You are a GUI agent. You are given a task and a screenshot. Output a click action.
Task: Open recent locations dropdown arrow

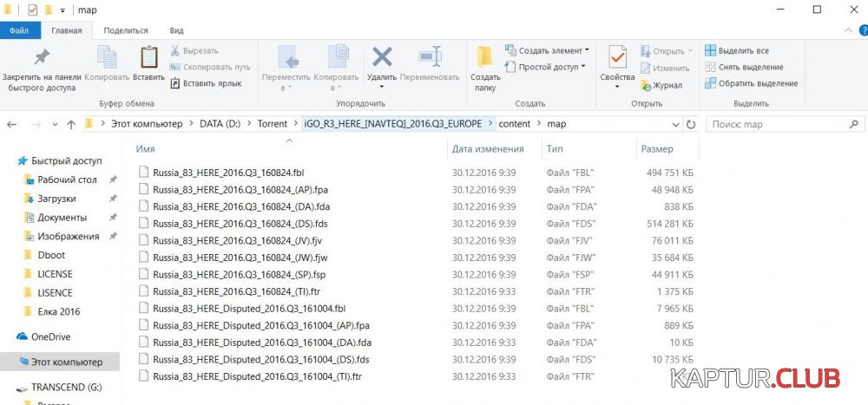click(x=55, y=125)
